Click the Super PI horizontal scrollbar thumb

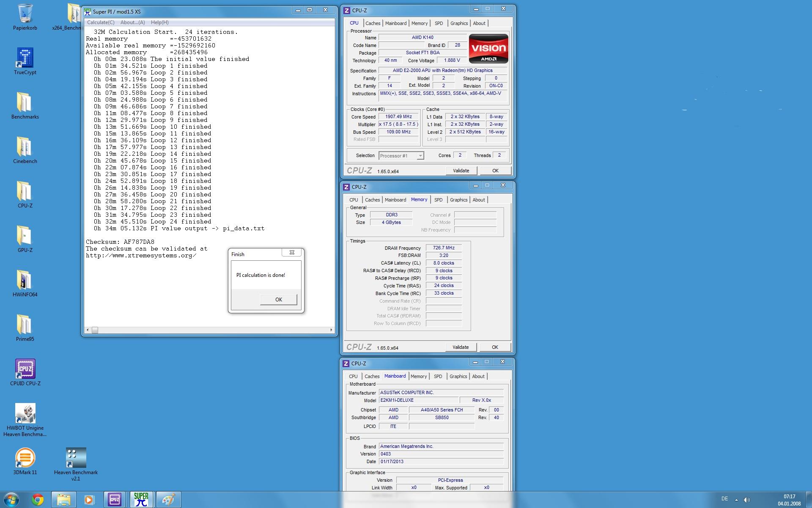click(x=95, y=330)
